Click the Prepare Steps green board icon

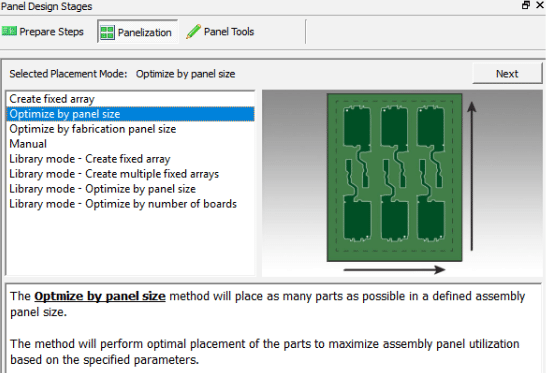pyautogui.click(x=9, y=31)
